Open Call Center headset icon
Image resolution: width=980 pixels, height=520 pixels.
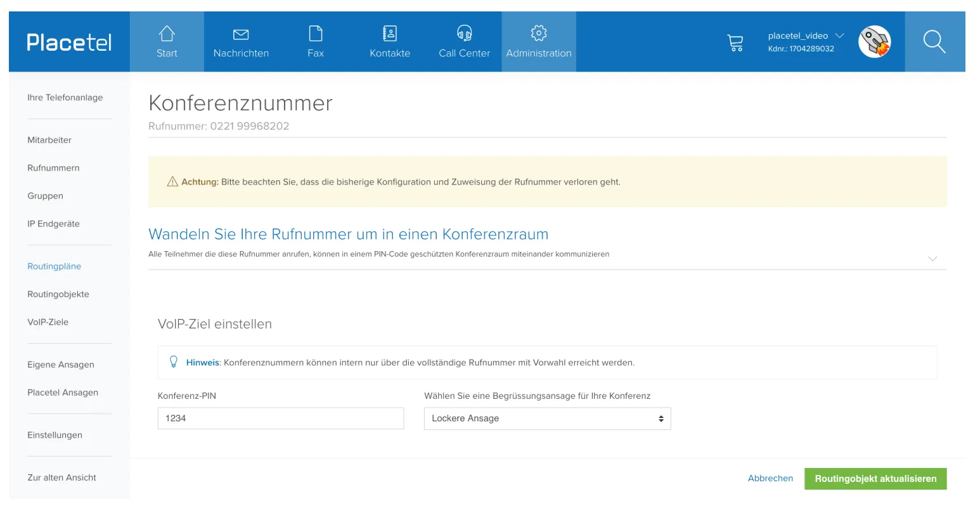point(465,33)
